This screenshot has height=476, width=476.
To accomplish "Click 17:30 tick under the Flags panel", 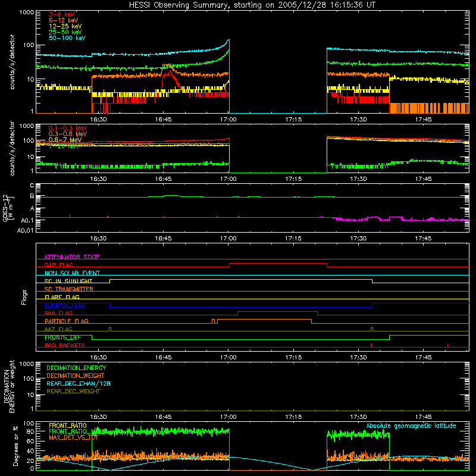I will [x=358, y=358].
